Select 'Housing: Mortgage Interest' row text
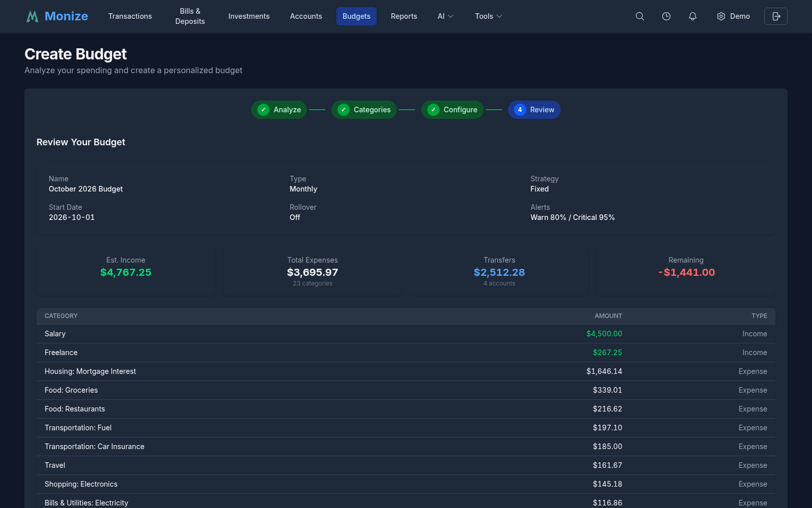The image size is (812, 508). coord(90,371)
